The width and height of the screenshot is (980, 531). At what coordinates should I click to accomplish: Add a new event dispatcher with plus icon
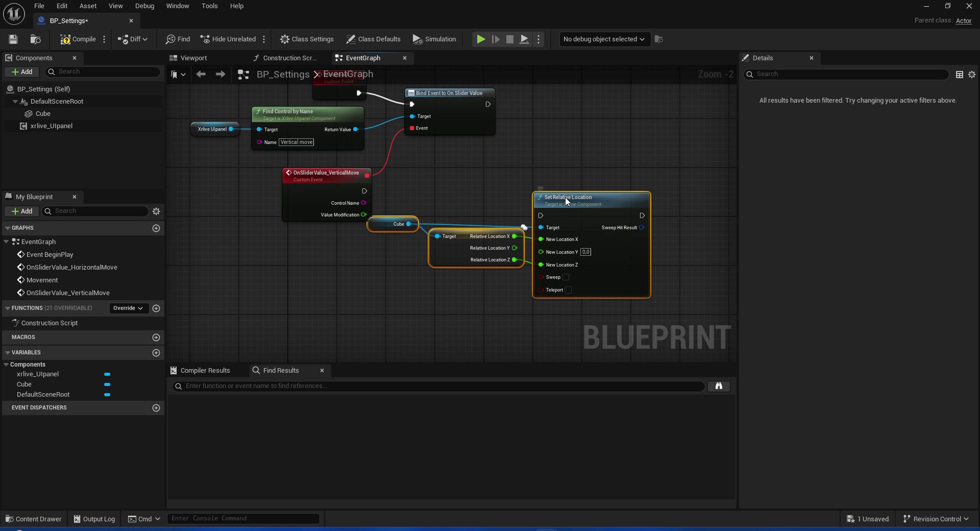click(x=156, y=408)
